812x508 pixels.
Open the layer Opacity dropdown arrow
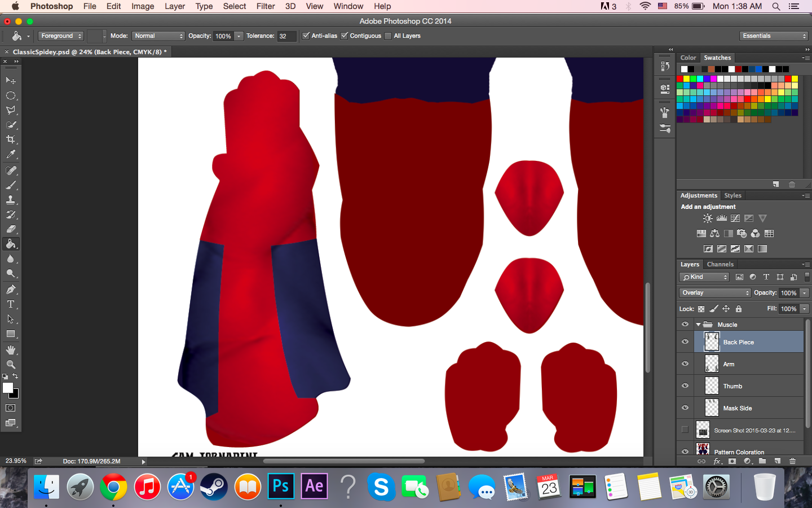[805, 293]
